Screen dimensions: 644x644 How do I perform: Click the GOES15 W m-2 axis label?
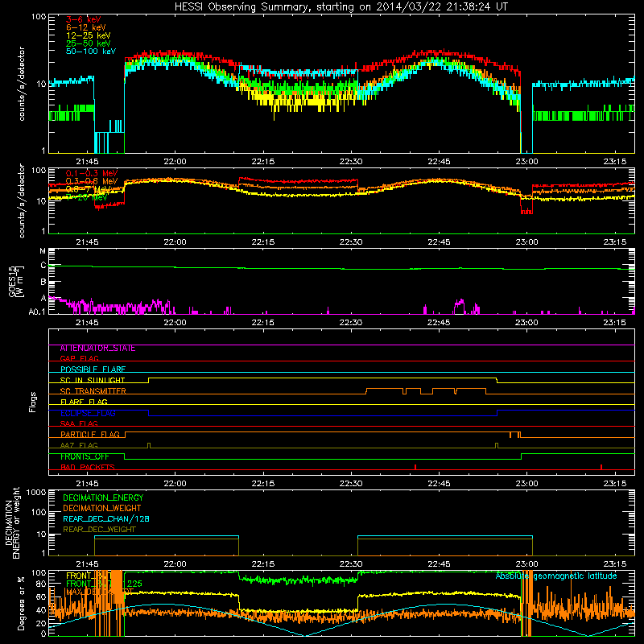click(16, 281)
